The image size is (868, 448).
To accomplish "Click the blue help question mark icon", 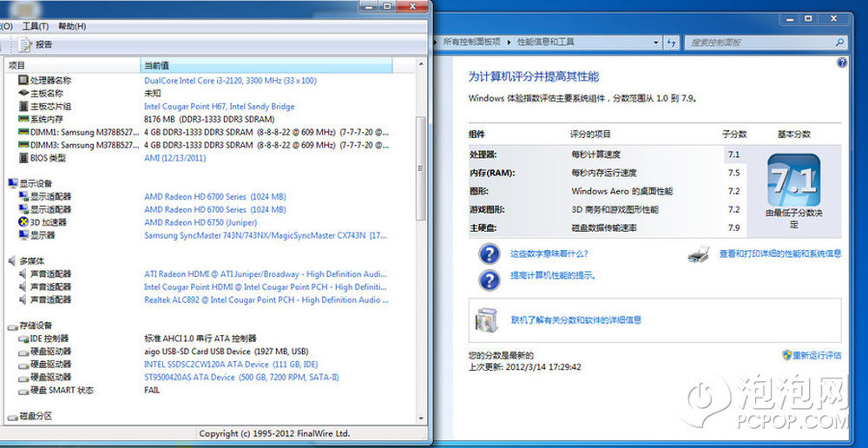I will click(842, 63).
